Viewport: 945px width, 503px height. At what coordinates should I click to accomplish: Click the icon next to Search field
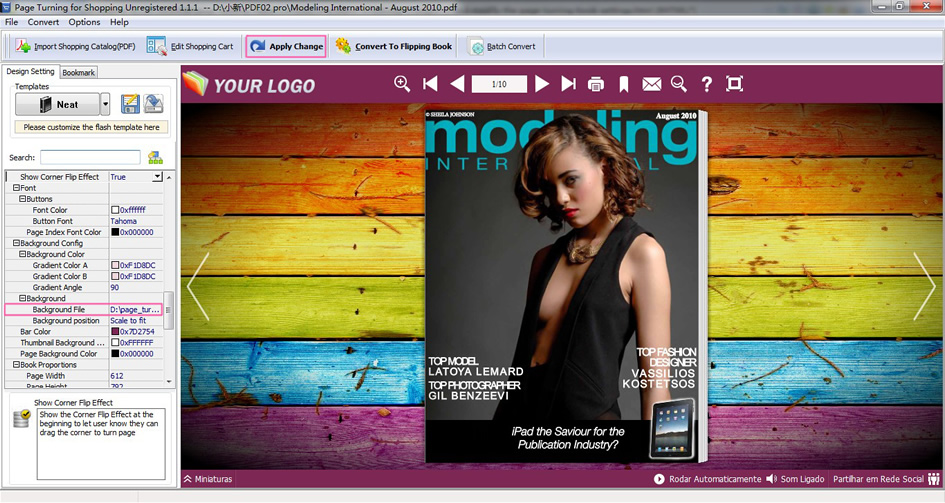tap(155, 157)
